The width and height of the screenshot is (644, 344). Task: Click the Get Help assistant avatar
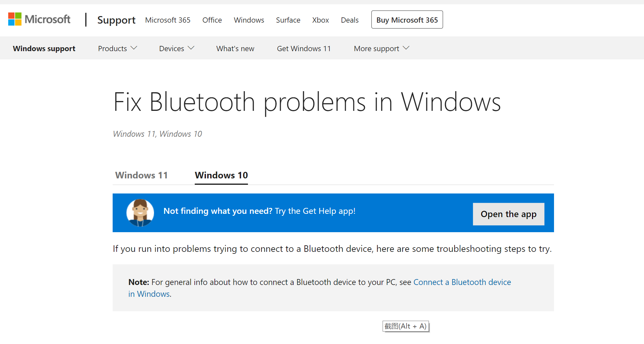pyautogui.click(x=140, y=213)
